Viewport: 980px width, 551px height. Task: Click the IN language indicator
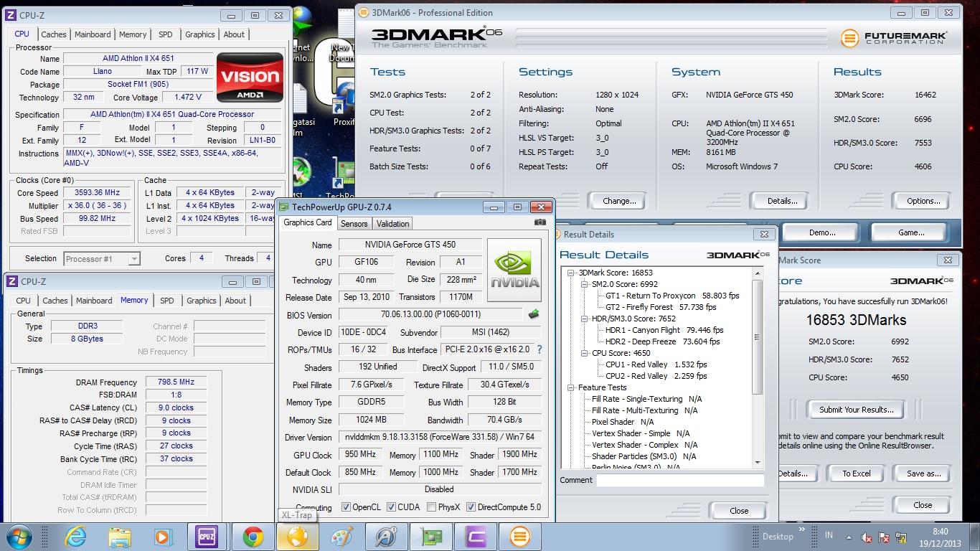[x=829, y=536]
